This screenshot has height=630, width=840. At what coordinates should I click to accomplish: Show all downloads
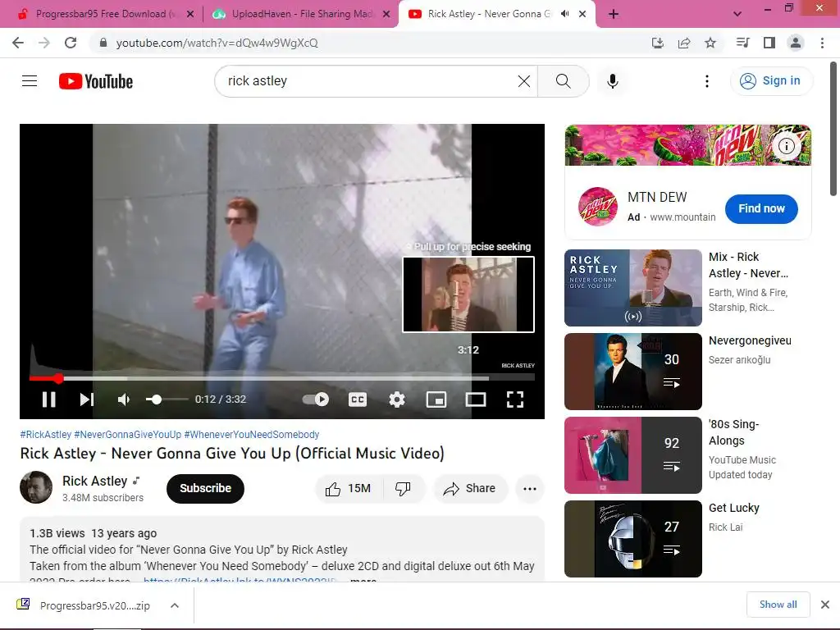click(x=778, y=605)
